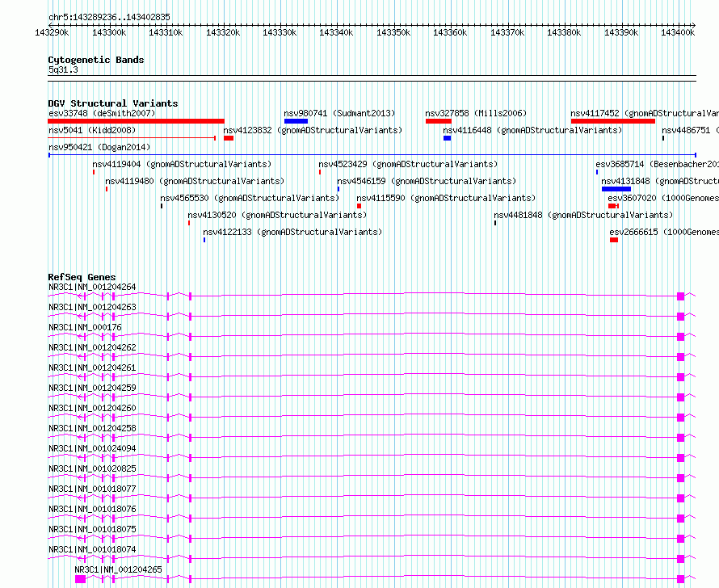Click the nsv4115590 variant label

click(x=446, y=198)
